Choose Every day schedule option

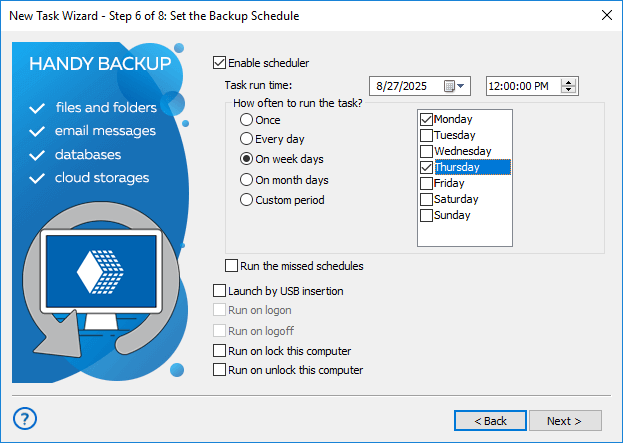246,139
